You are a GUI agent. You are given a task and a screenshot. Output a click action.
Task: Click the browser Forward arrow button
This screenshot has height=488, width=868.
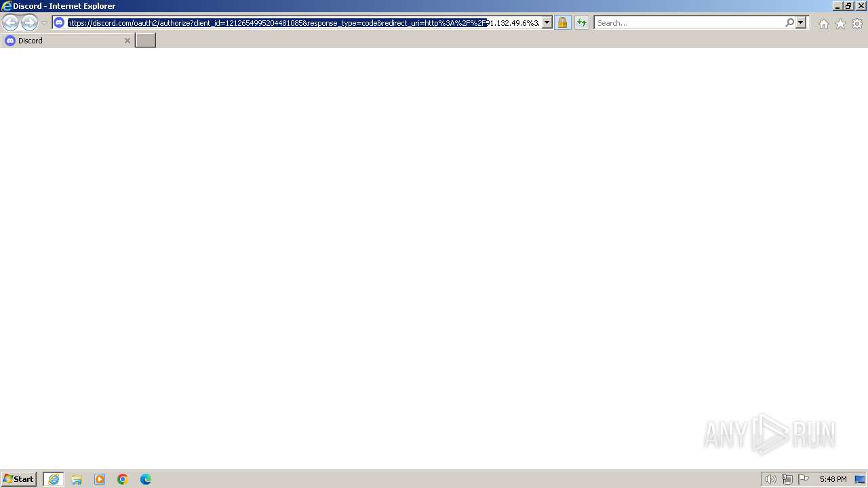click(29, 23)
